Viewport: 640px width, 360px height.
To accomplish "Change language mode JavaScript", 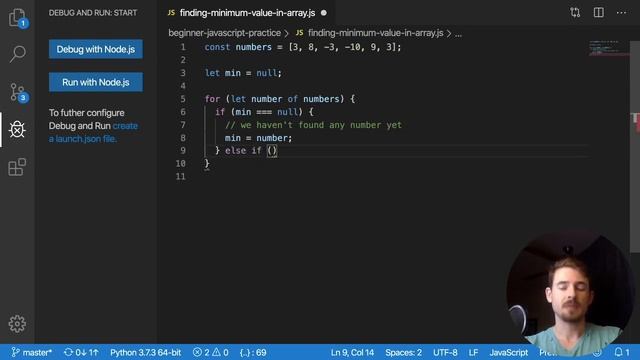I will coord(509,352).
